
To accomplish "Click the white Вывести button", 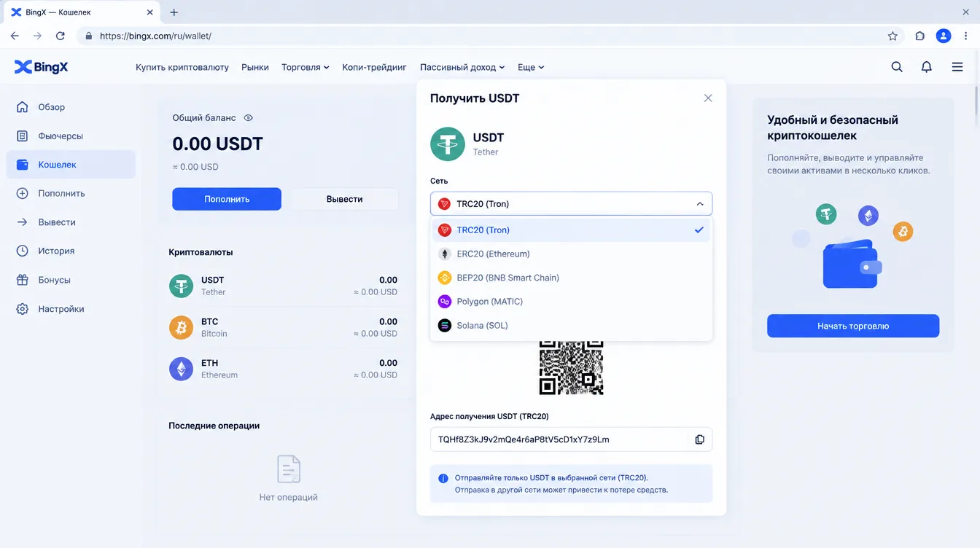I will pos(344,199).
